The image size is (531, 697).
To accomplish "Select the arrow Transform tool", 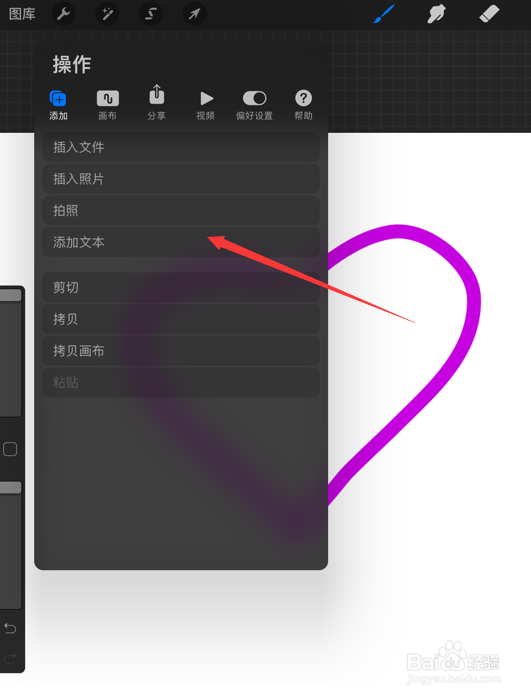I will [194, 14].
